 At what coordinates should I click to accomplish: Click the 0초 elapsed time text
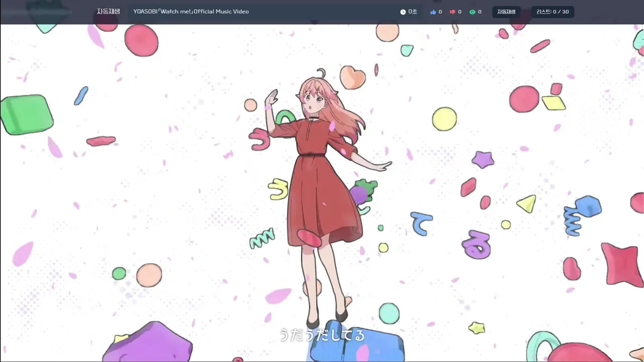tap(413, 12)
